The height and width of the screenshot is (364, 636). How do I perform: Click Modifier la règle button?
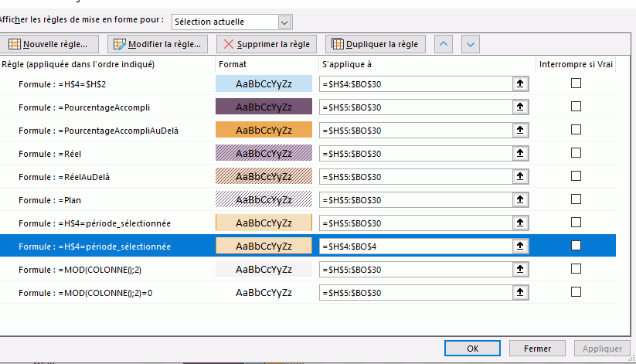click(x=158, y=44)
